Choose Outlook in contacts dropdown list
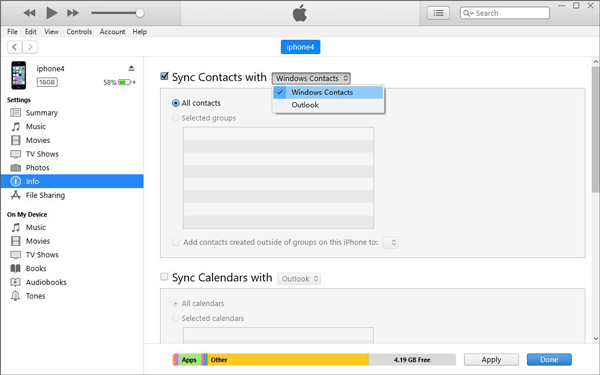 pyautogui.click(x=328, y=105)
